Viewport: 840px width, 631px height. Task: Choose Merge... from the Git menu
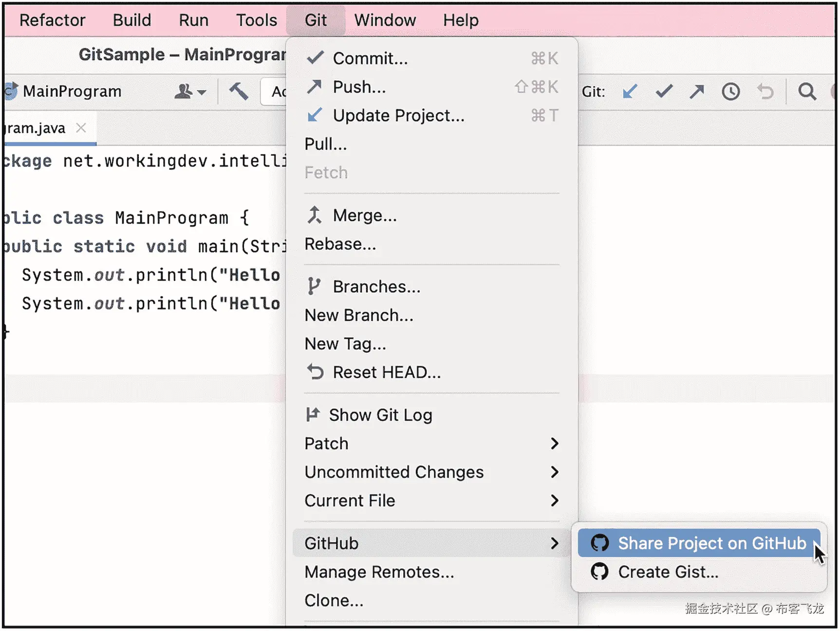point(432,215)
